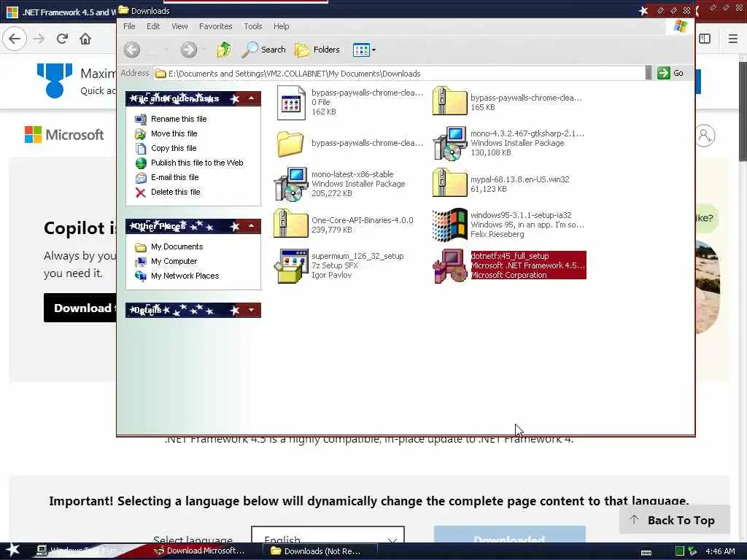The height and width of the screenshot is (560, 747).
Task: Open the Tools menu
Action: 253,26
